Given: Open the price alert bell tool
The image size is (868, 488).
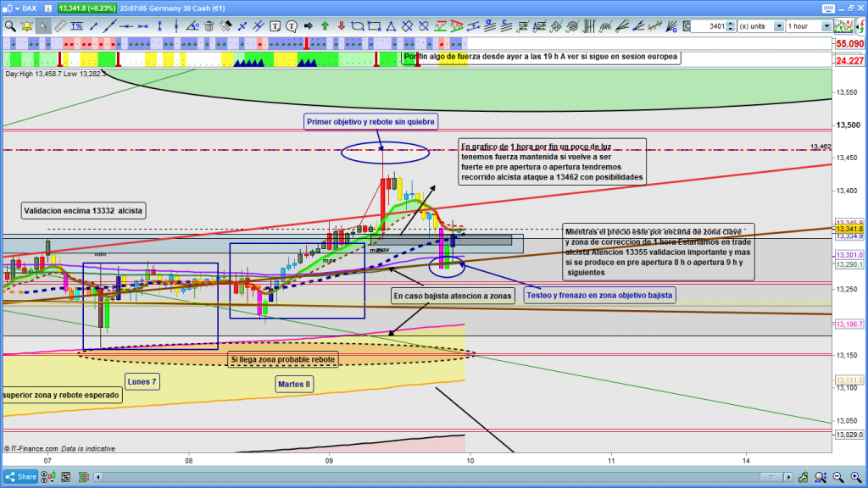Looking at the screenshot, I should tap(26, 25).
